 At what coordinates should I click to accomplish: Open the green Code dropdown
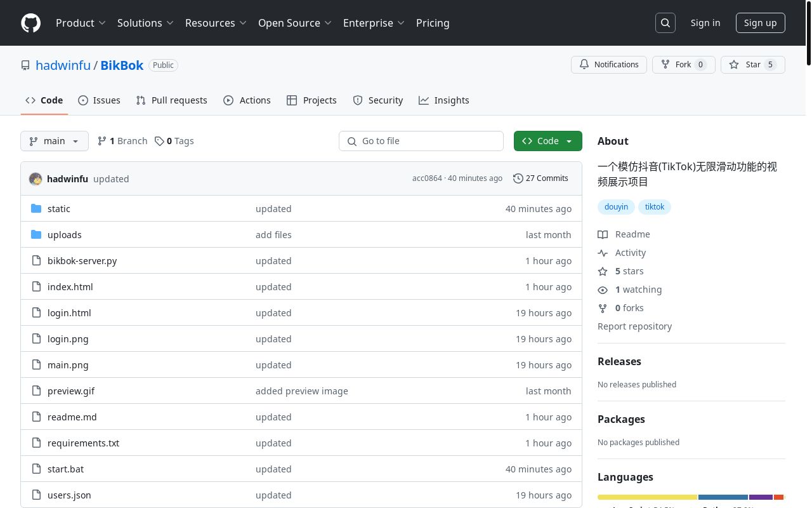point(547,141)
